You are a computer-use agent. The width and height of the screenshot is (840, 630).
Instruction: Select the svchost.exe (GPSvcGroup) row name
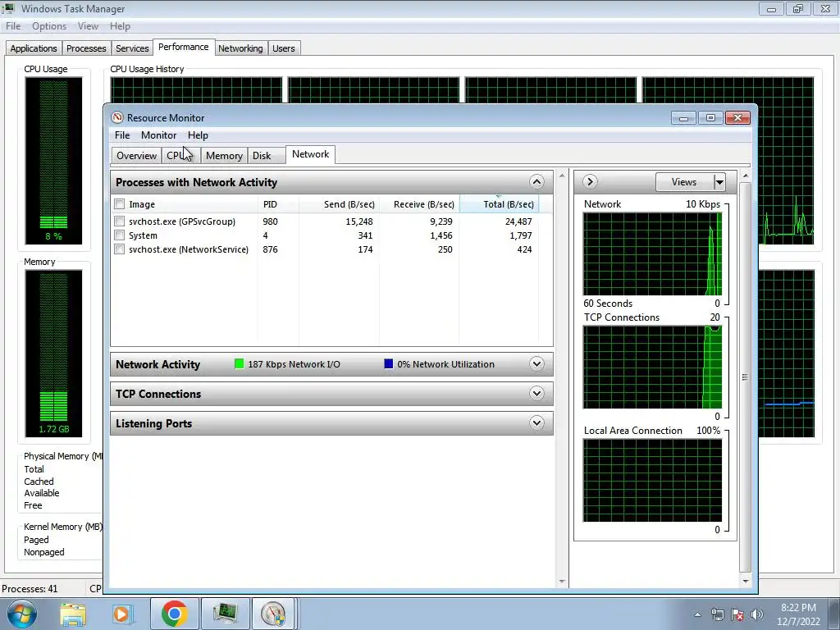tap(182, 221)
